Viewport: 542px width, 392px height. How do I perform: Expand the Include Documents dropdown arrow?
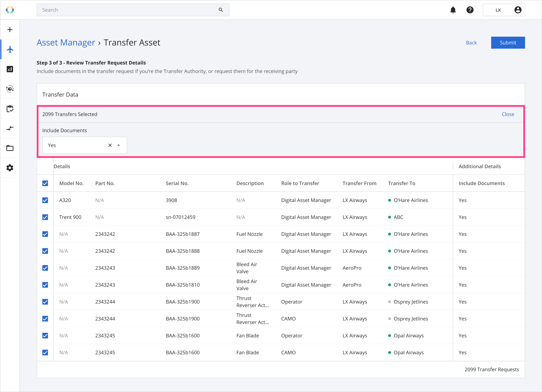pos(119,145)
